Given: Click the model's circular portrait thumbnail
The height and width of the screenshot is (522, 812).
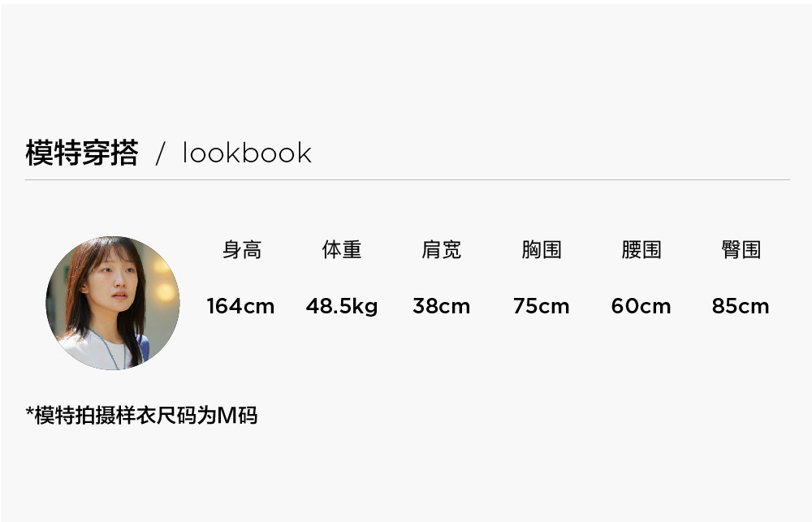Looking at the screenshot, I should tap(113, 303).
